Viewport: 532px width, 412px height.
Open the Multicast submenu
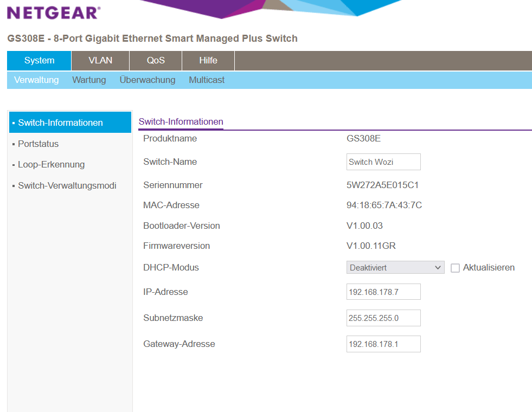click(x=207, y=80)
